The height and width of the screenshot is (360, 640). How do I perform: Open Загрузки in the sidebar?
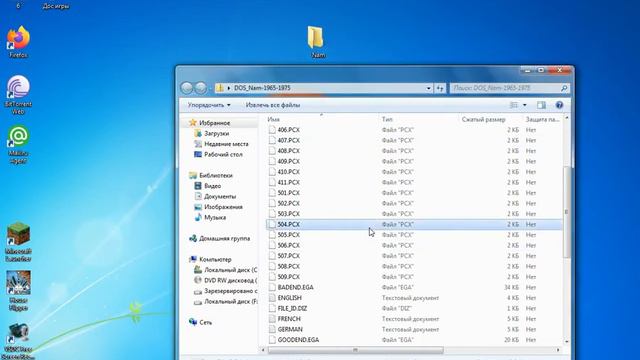point(216,133)
